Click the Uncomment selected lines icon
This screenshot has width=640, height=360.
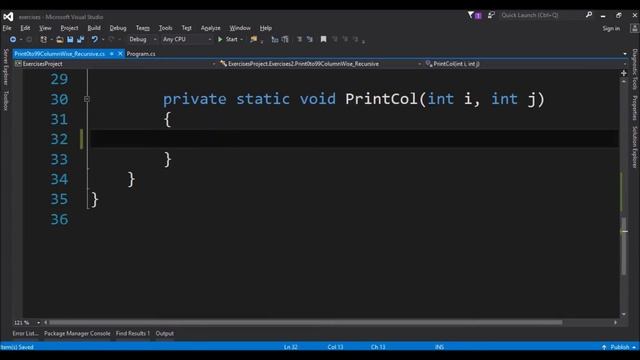pyautogui.click(x=310, y=39)
